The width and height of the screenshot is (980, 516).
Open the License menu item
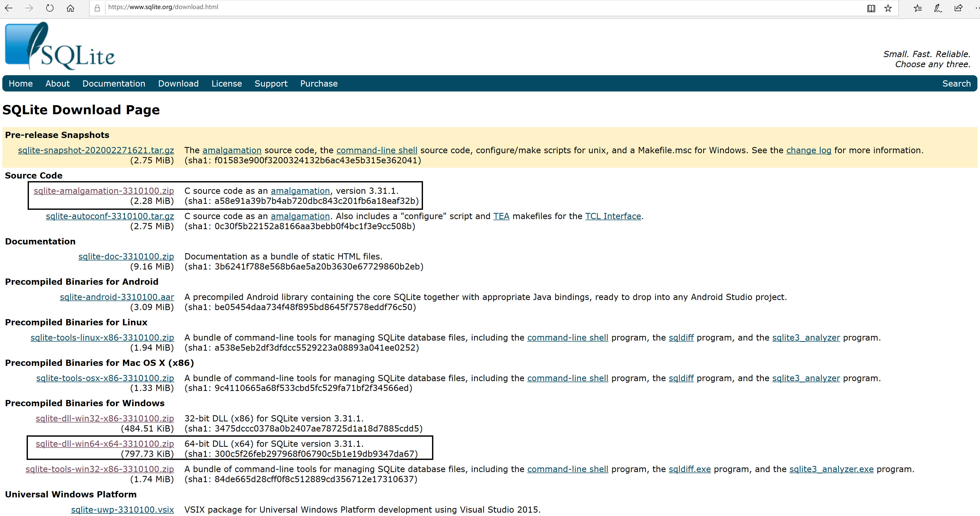click(x=227, y=83)
